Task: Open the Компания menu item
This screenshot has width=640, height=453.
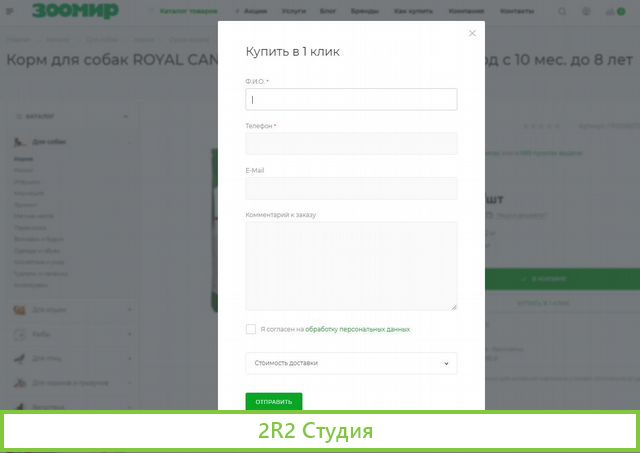Action: 466,11
